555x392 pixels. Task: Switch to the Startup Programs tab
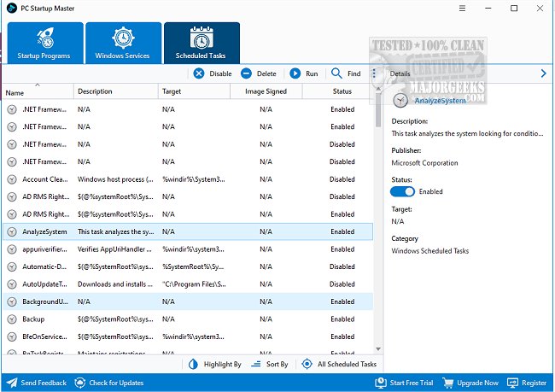(x=45, y=43)
